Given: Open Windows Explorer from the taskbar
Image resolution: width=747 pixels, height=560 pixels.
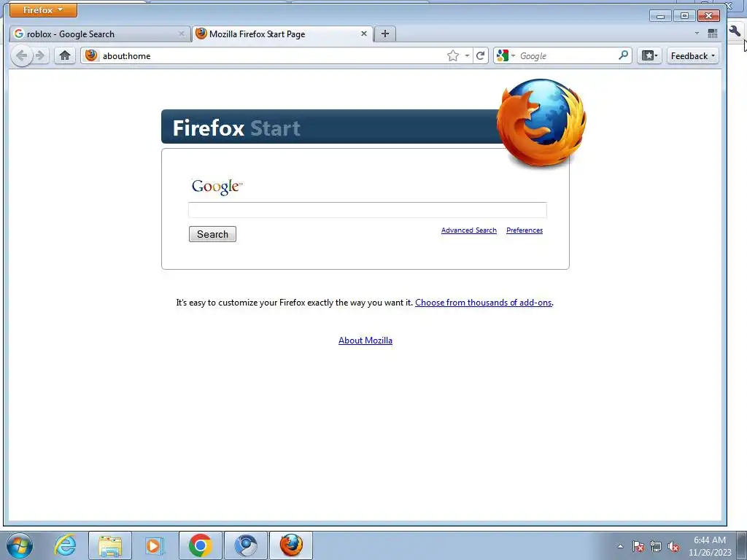Looking at the screenshot, I should [110, 545].
